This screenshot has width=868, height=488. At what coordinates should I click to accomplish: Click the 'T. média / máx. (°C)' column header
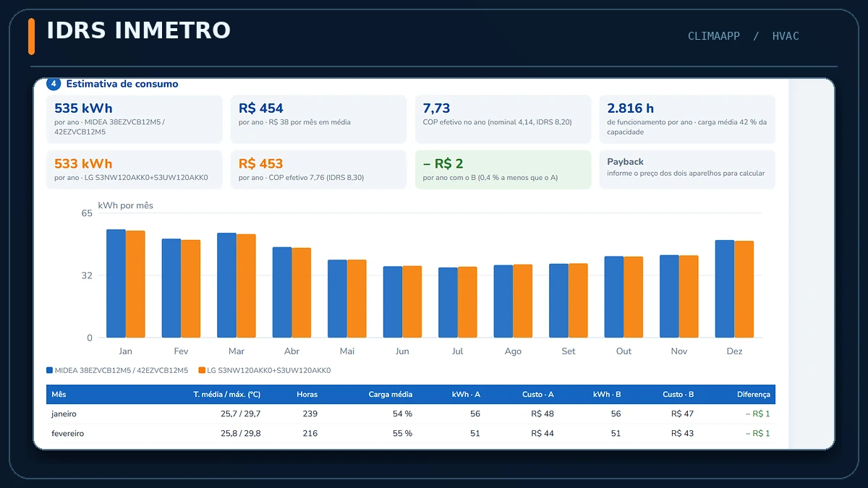[x=227, y=395]
